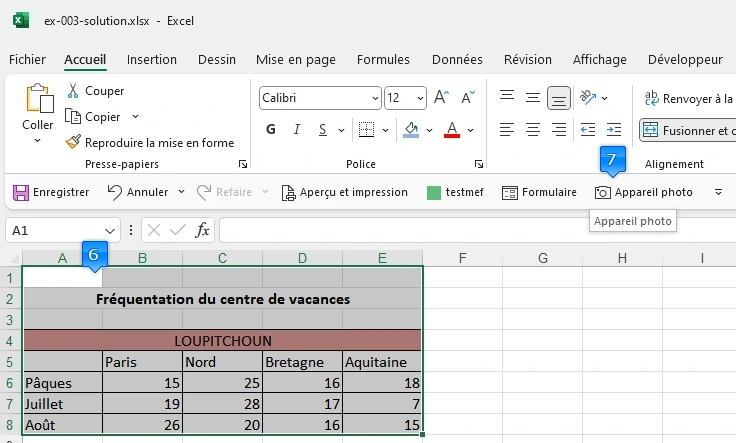Click the insert function fx icon
Screen dimensions: 736x443
[x=202, y=230]
